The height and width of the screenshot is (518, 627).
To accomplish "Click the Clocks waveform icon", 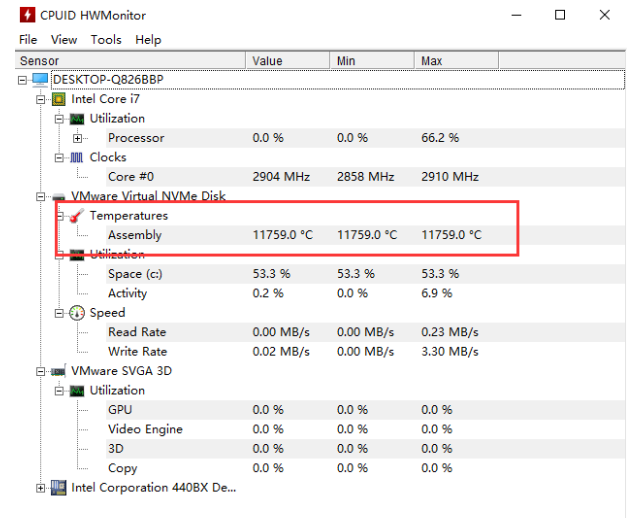I will point(77,158).
